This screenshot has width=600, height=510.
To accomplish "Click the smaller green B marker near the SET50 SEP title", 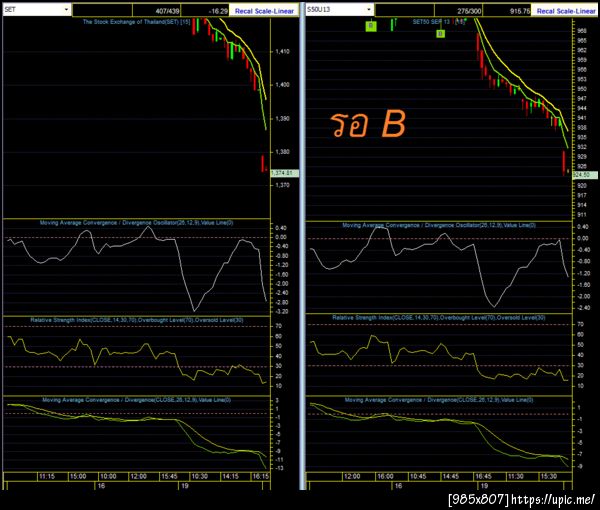I will click(x=440, y=34).
